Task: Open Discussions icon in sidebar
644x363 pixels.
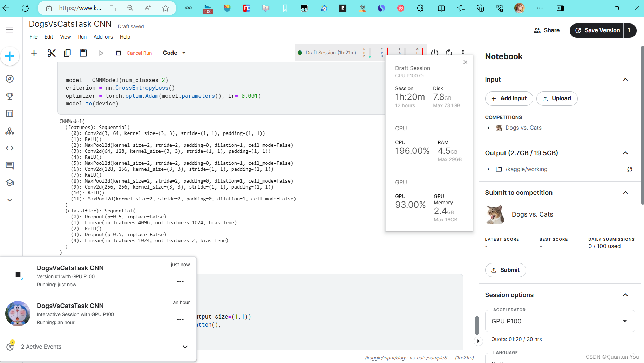Action: click(10, 165)
